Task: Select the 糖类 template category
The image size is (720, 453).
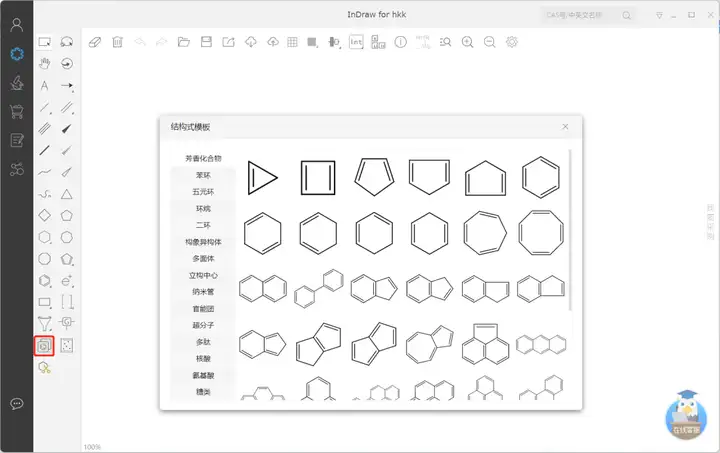Action: coord(203,392)
